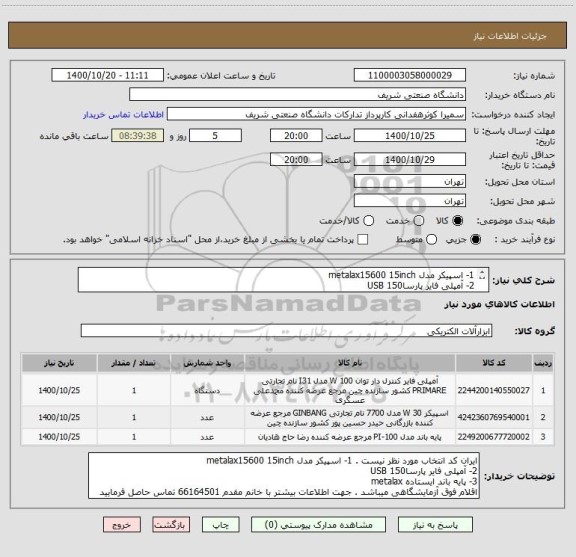576x557 pixels.
Task: Click the delivery city تهران field
Action: (x=410, y=201)
